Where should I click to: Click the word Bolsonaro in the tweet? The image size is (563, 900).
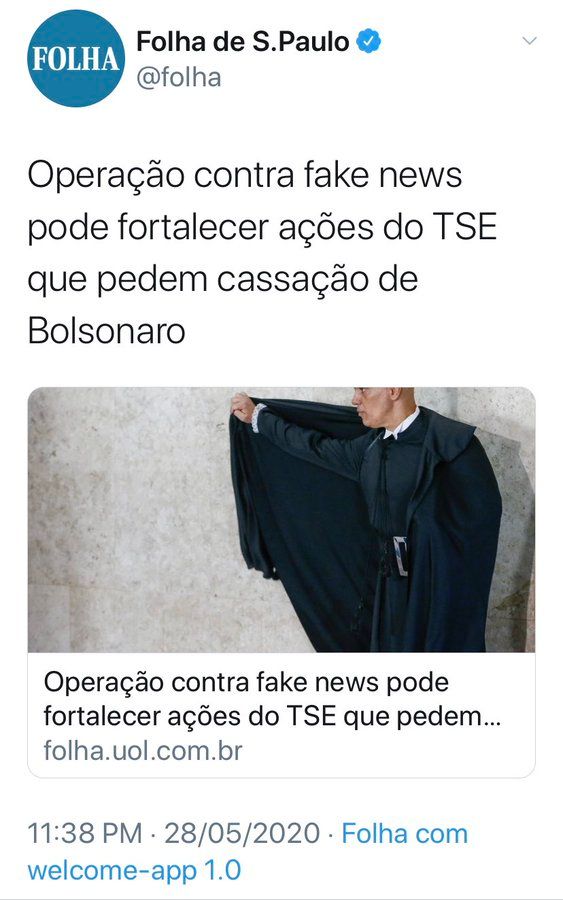pos(106,331)
